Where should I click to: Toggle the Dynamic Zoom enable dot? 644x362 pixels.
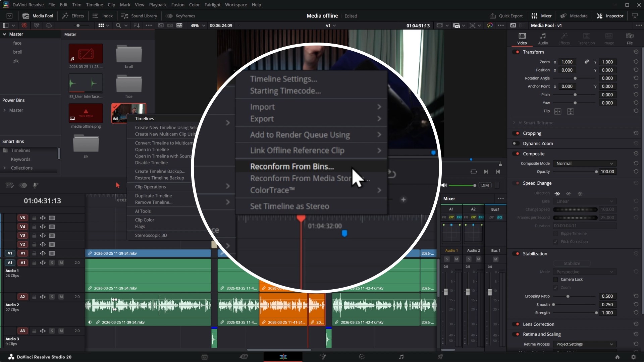515,143
